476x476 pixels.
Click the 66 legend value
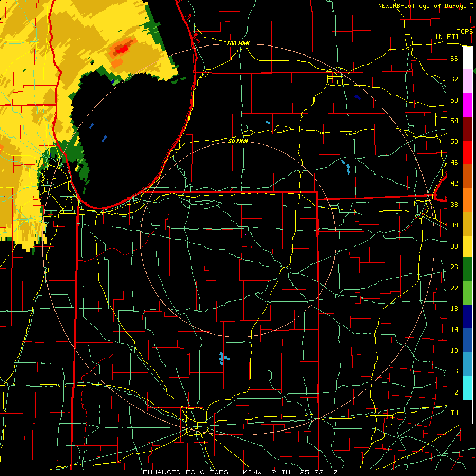point(454,58)
